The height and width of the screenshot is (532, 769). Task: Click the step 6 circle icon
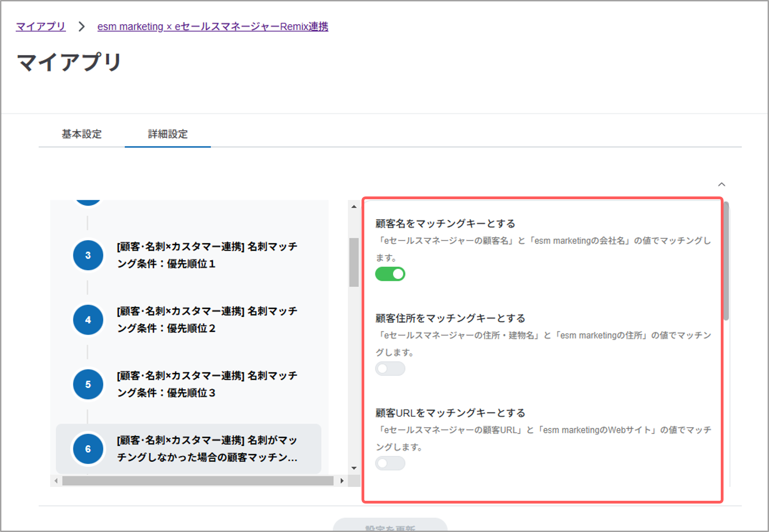[x=88, y=449]
